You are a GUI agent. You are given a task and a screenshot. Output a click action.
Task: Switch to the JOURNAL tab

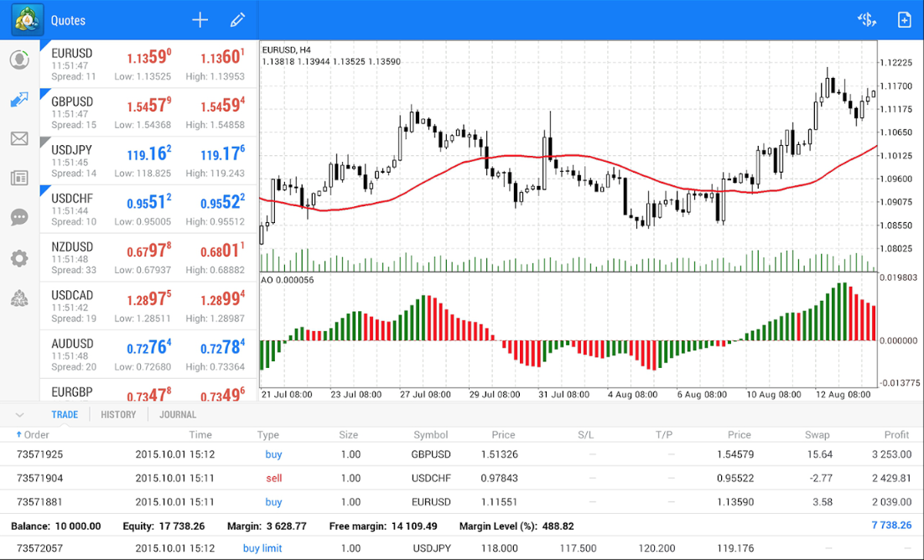pyautogui.click(x=178, y=414)
